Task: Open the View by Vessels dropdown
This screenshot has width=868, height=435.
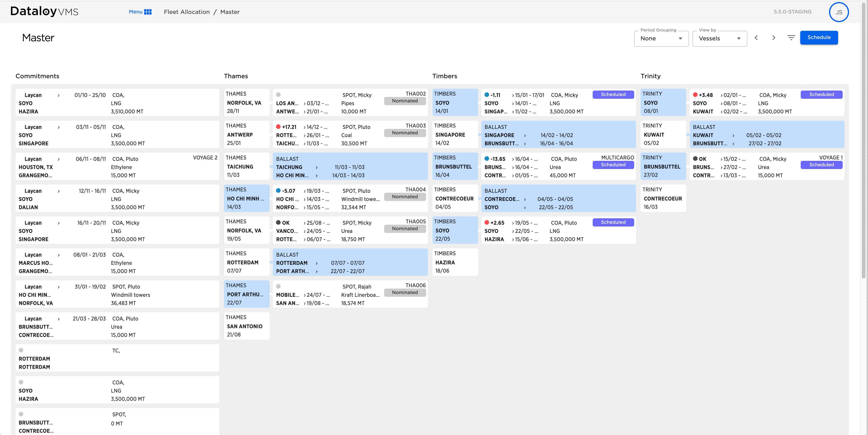Action: [719, 38]
